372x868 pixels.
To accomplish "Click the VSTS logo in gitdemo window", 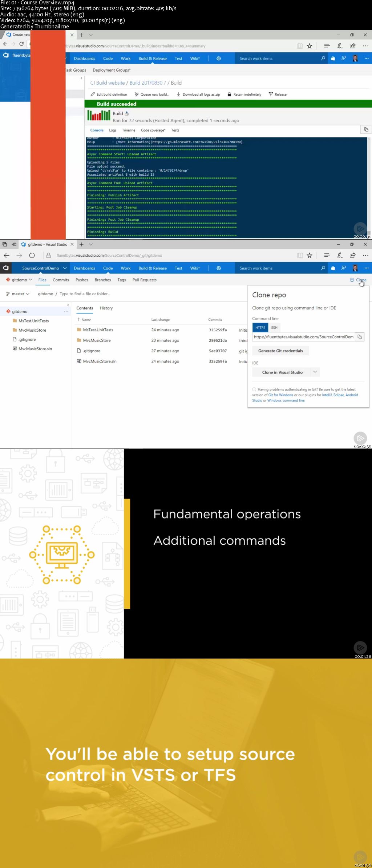I will 6,268.
